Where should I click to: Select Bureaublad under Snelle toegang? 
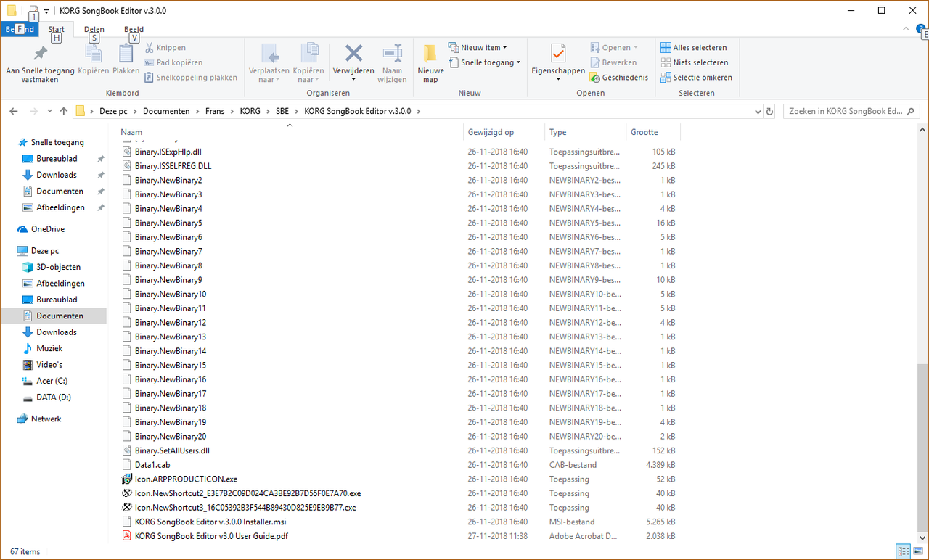pyautogui.click(x=57, y=159)
